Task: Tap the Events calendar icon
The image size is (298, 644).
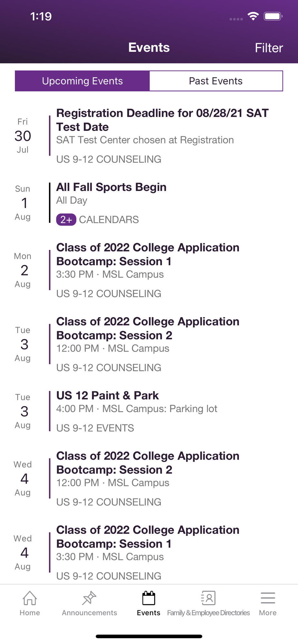Action: click(149, 598)
